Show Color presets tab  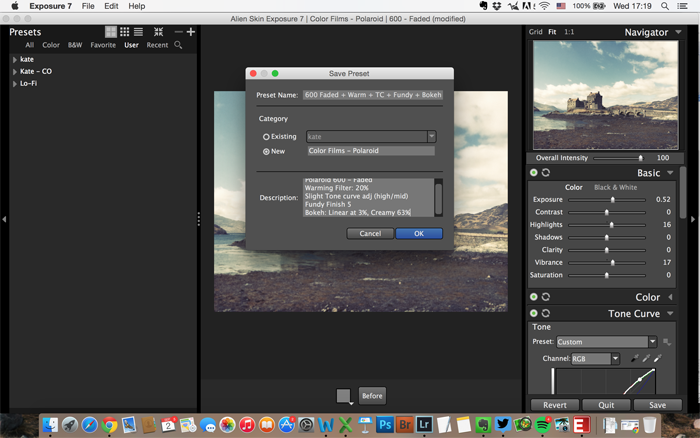51,45
